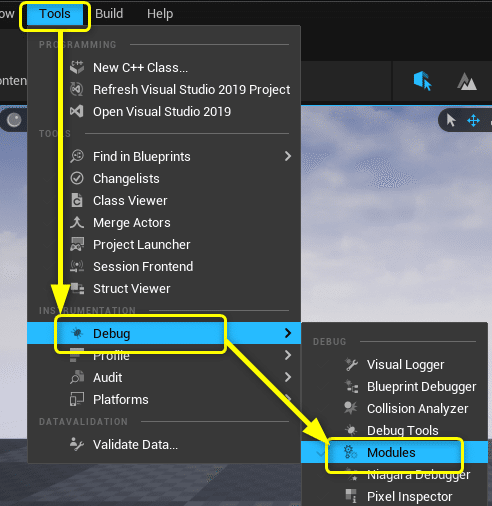
Task: Open the Tools menu
Action: point(55,14)
